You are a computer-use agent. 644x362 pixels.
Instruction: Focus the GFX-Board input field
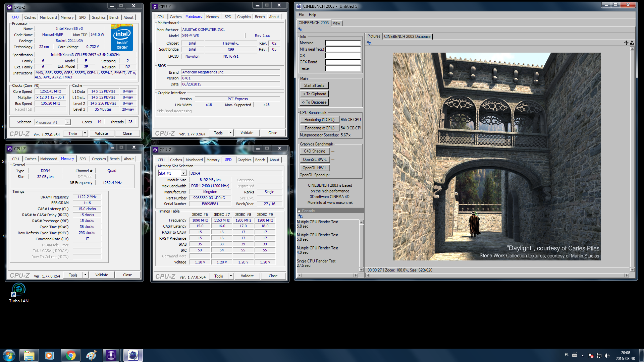coord(343,62)
